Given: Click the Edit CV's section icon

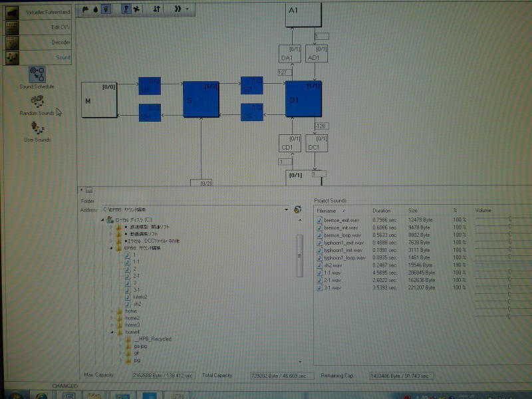Looking at the screenshot, I should click(12, 27).
